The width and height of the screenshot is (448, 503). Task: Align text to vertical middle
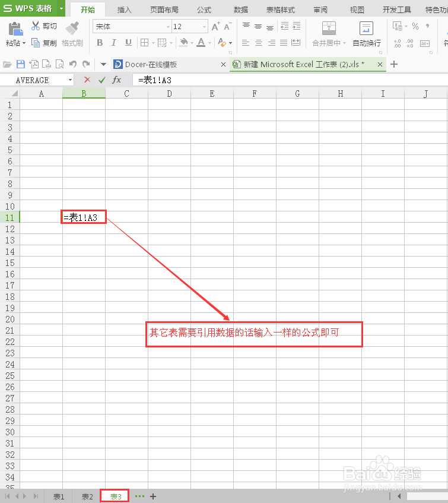[x=258, y=26]
